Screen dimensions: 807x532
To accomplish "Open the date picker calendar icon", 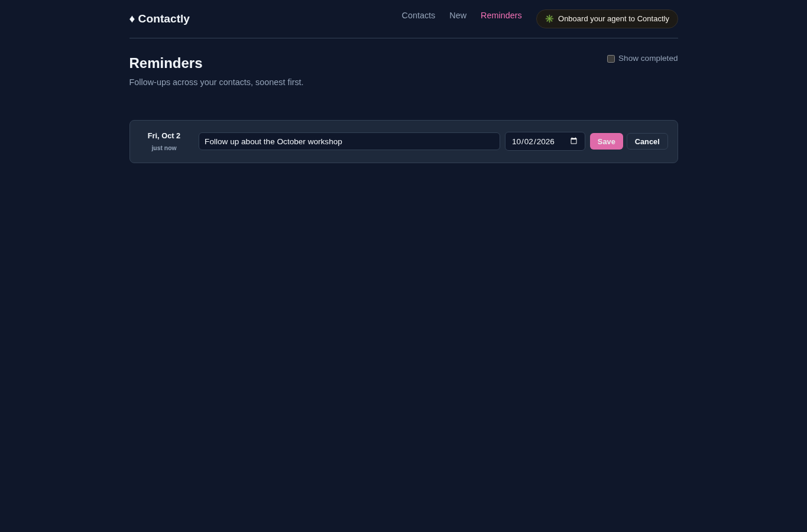I will point(573,141).
